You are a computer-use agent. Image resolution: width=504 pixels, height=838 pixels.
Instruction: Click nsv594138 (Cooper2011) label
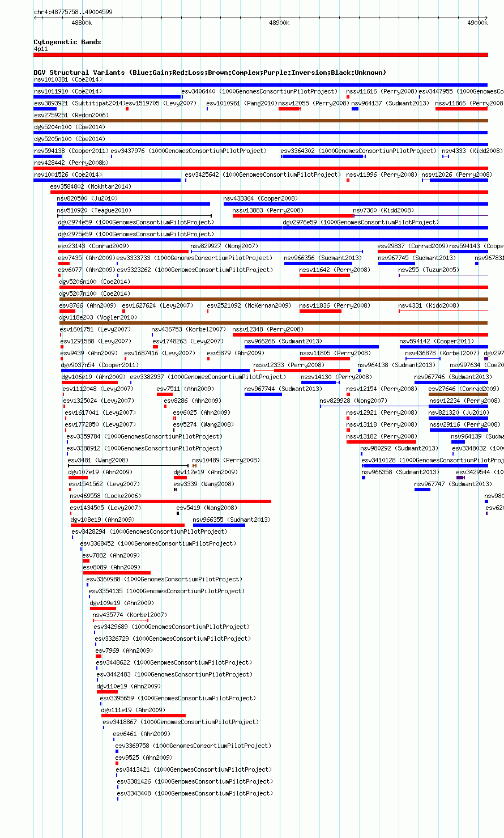click(71, 151)
